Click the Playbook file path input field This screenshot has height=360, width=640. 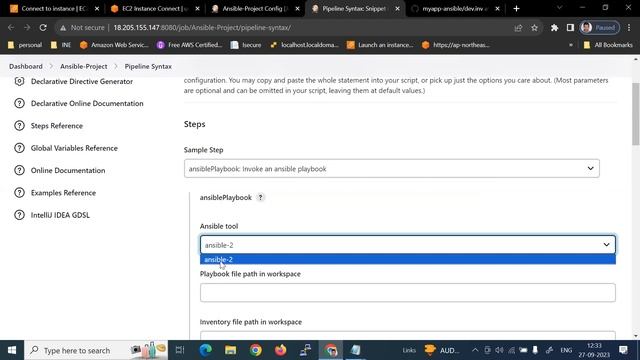(x=408, y=293)
